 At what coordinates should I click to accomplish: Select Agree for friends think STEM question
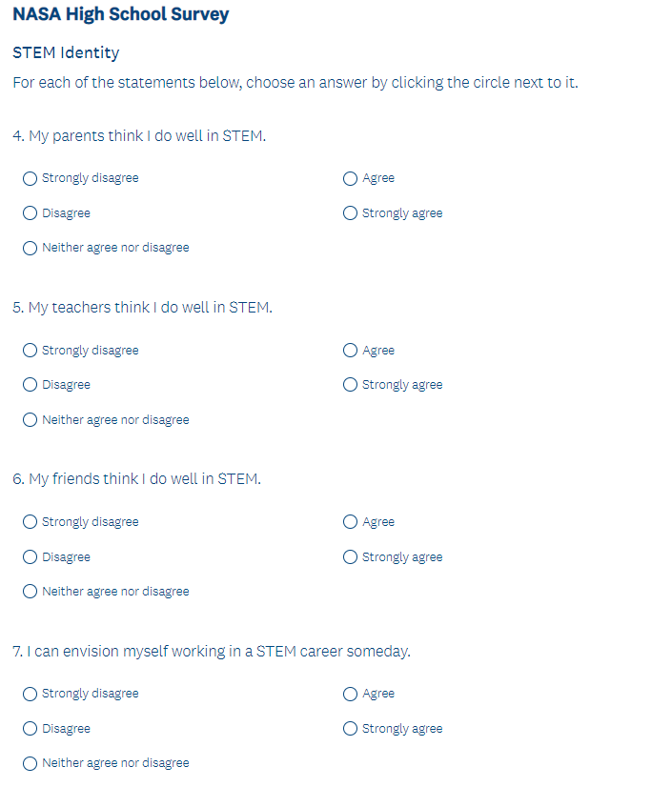point(351,522)
